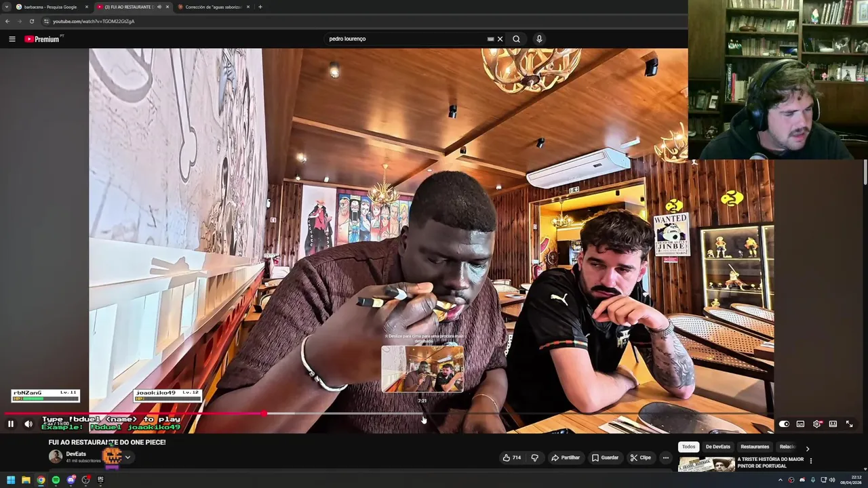This screenshot has width=868, height=488.
Task: Expand the subscription notification dropdown chevron
Action: 127,457
